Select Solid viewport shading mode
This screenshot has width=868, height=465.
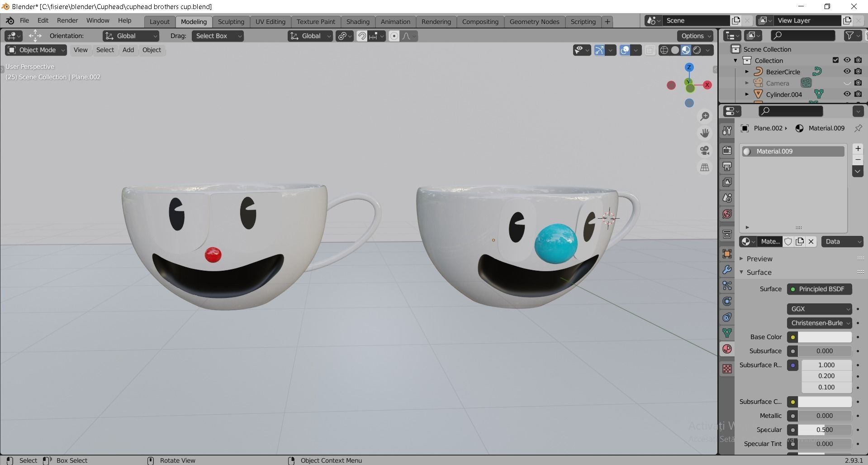point(675,50)
